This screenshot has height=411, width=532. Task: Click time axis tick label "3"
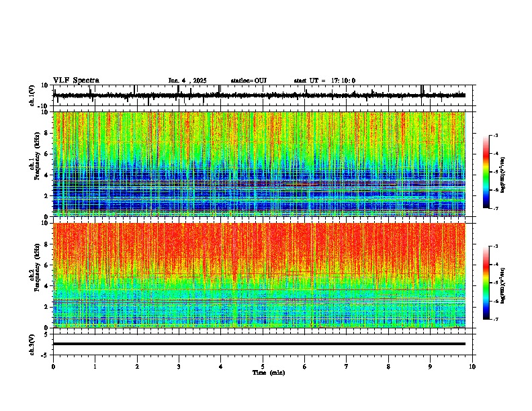pos(179,367)
